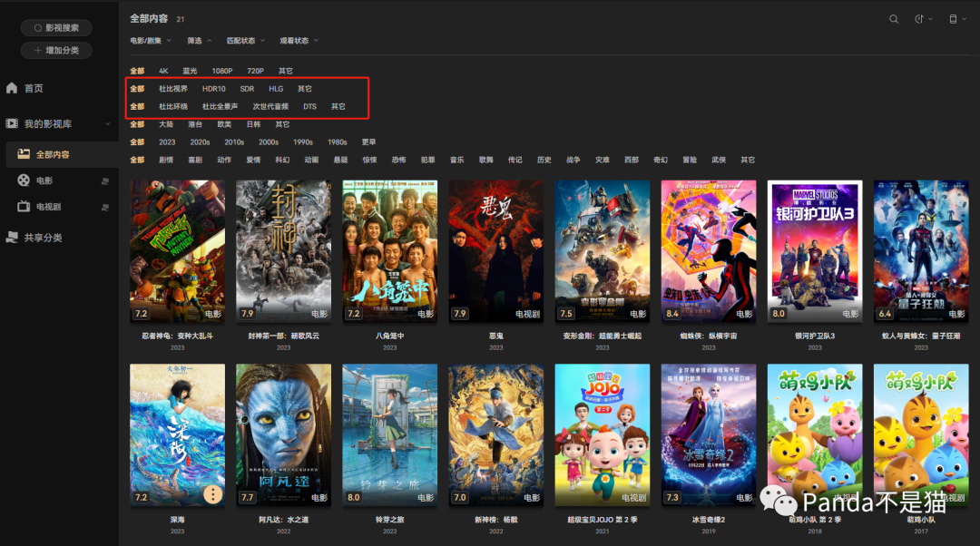Select the 杜比环绕 audio filter
Screen dimensions: 980x546
coord(173,107)
